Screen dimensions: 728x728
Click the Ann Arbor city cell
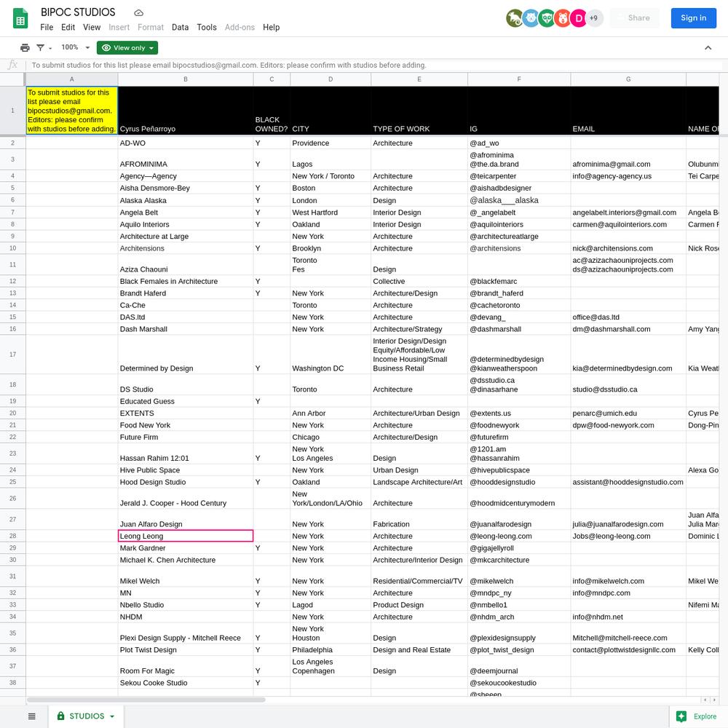click(331, 414)
